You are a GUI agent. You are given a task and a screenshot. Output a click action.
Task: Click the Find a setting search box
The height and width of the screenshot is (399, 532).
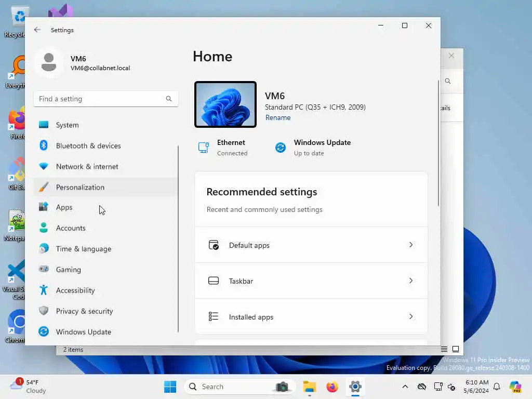(105, 99)
